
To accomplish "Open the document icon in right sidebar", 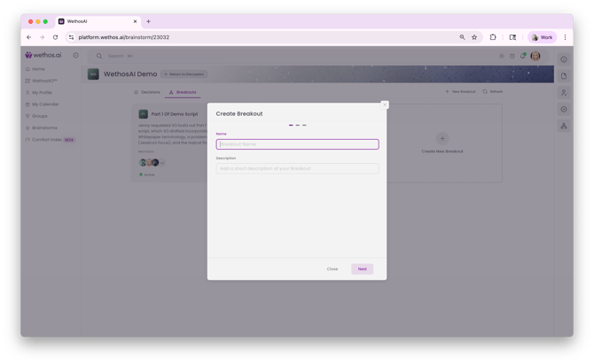I will coord(564,76).
